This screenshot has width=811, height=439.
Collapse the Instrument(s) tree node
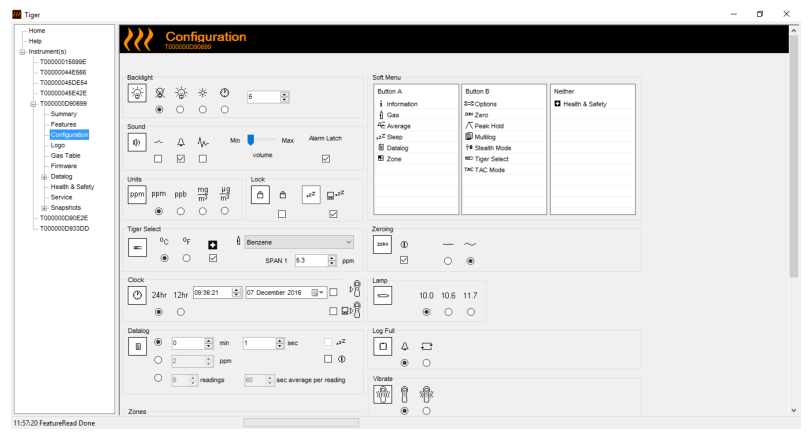coord(22,52)
